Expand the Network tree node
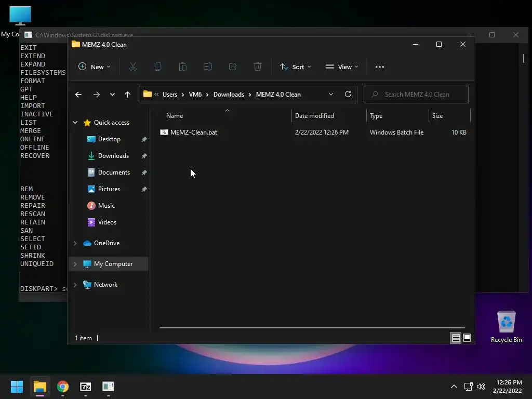The height and width of the screenshot is (399, 532). pyautogui.click(x=75, y=285)
